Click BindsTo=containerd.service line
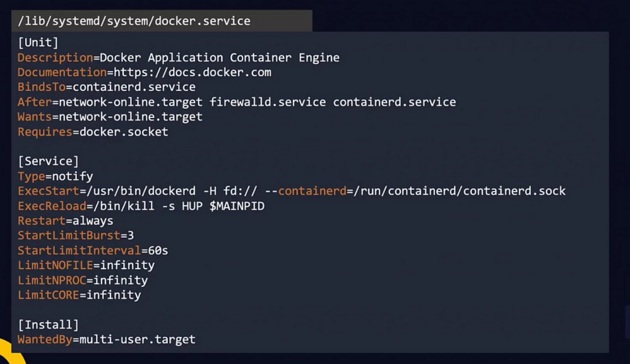This screenshot has height=364, width=630. tap(107, 87)
